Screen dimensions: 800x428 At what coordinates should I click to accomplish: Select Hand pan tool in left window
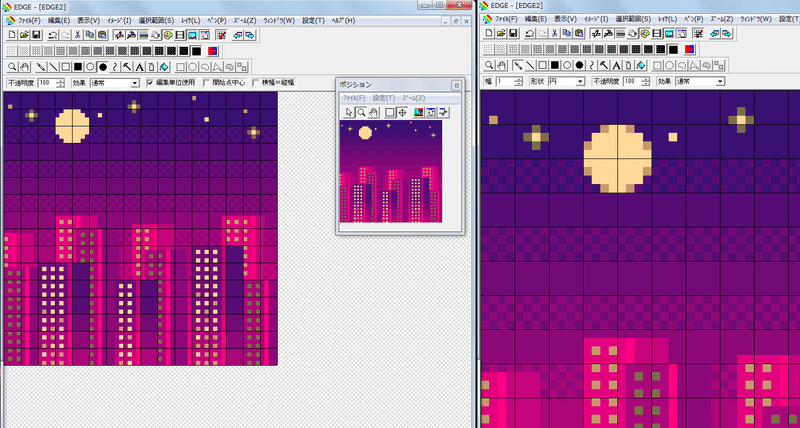25,67
